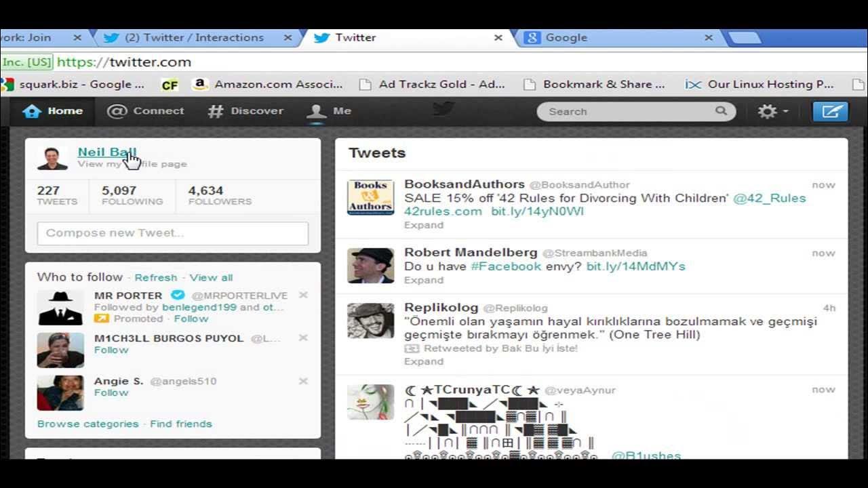Open the Bookmark & Share bookmark

(x=595, y=85)
